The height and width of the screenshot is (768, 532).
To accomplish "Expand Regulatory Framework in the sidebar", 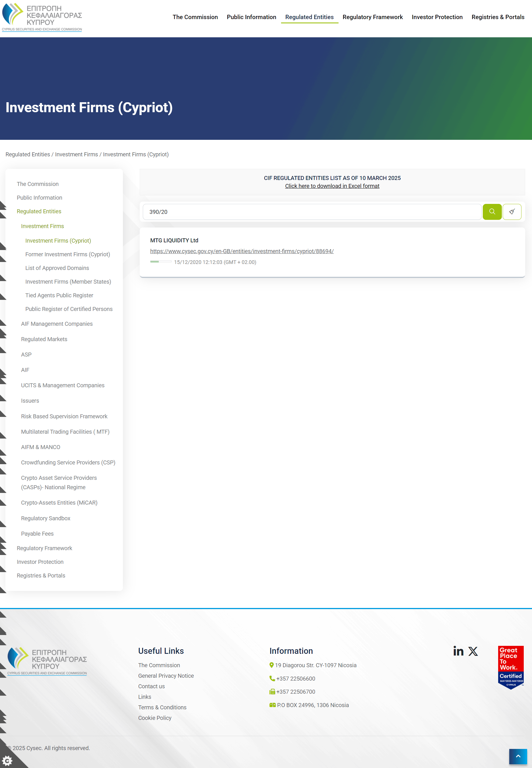I will (x=44, y=548).
